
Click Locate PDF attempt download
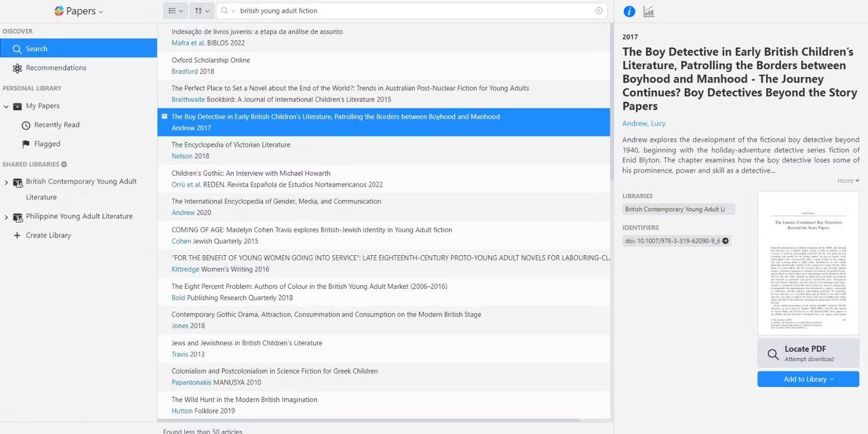coord(808,353)
